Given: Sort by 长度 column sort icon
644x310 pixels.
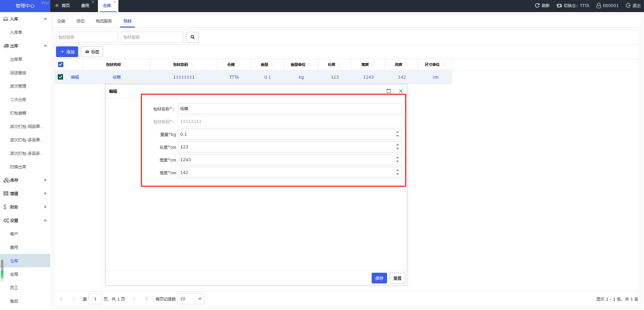Looking at the screenshot, I should [x=339, y=64].
